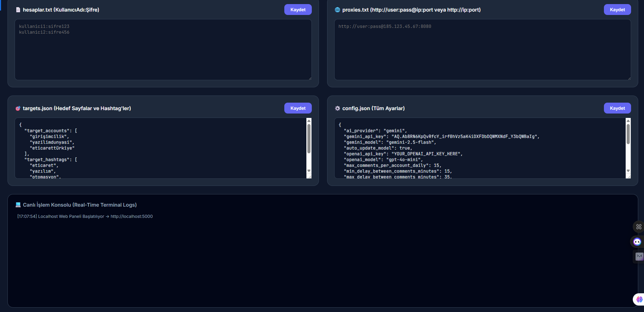Save config.json with its Kaydet button
This screenshot has width=644, height=312.
(x=617, y=108)
